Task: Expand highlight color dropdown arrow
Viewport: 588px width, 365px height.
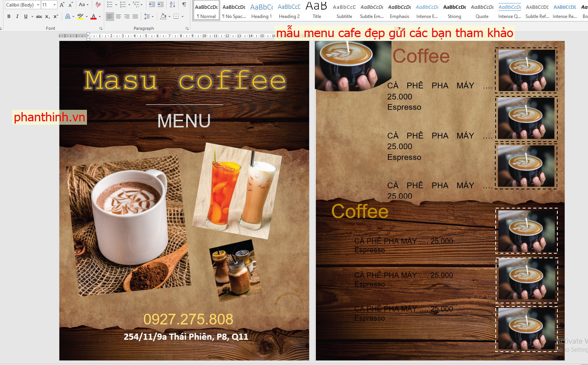Action: pyautogui.click(x=87, y=16)
